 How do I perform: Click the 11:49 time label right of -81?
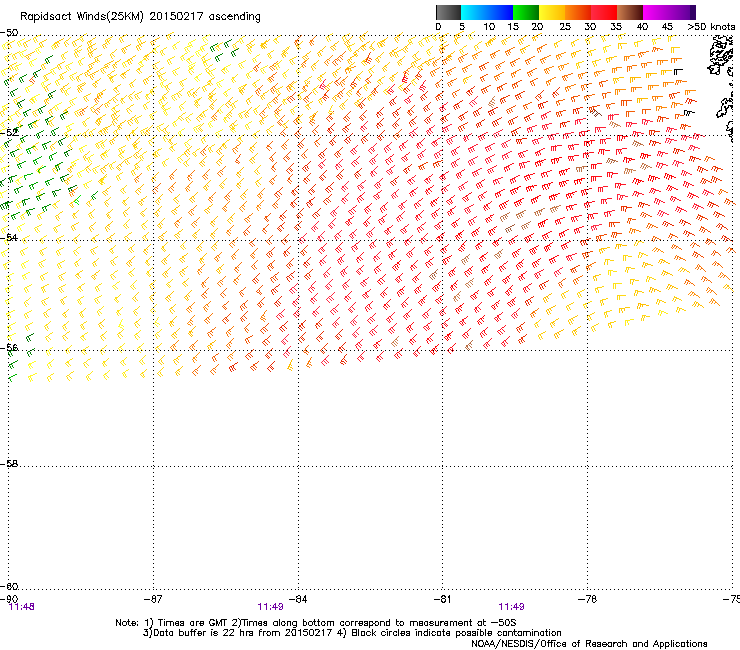(512, 607)
